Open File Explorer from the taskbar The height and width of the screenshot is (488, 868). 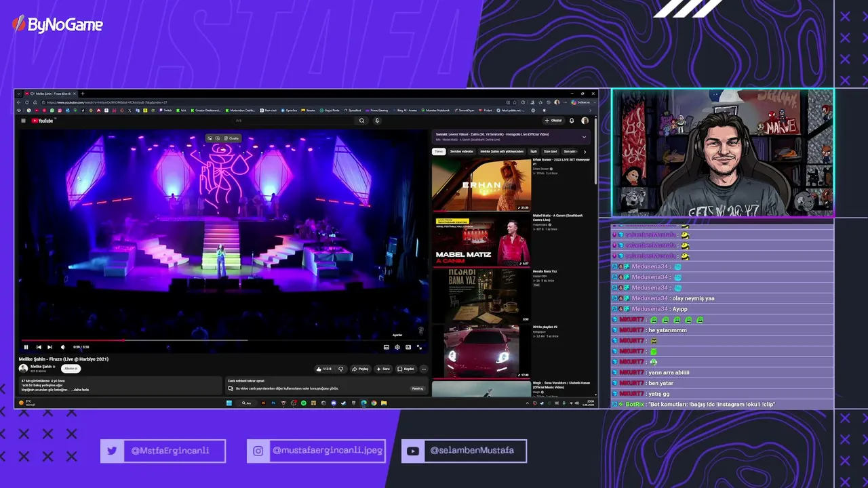(x=384, y=403)
